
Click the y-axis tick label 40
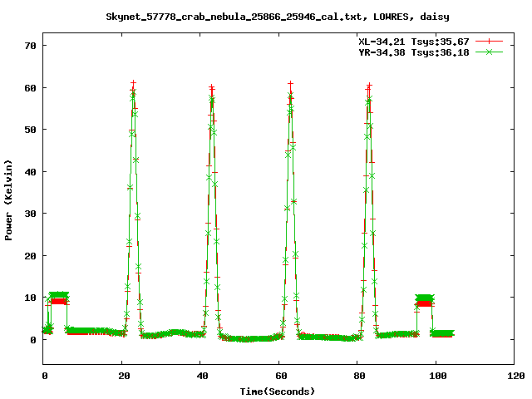click(30, 172)
